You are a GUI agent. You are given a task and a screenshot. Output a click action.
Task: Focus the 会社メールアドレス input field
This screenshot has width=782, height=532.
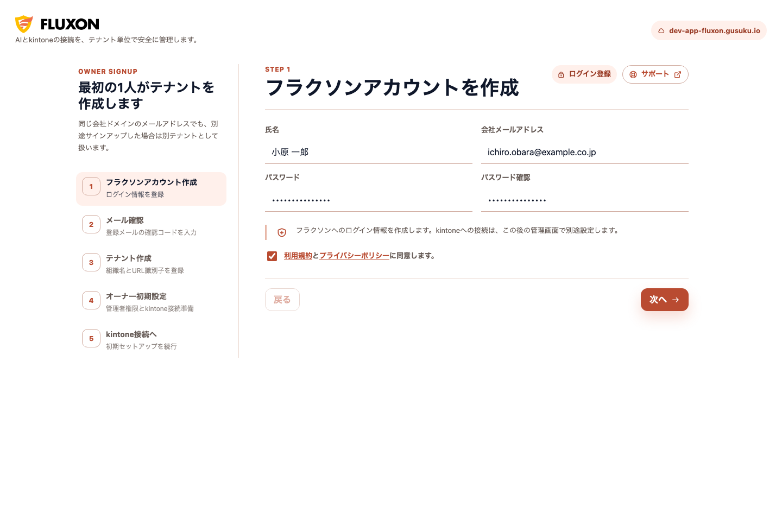click(585, 153)
